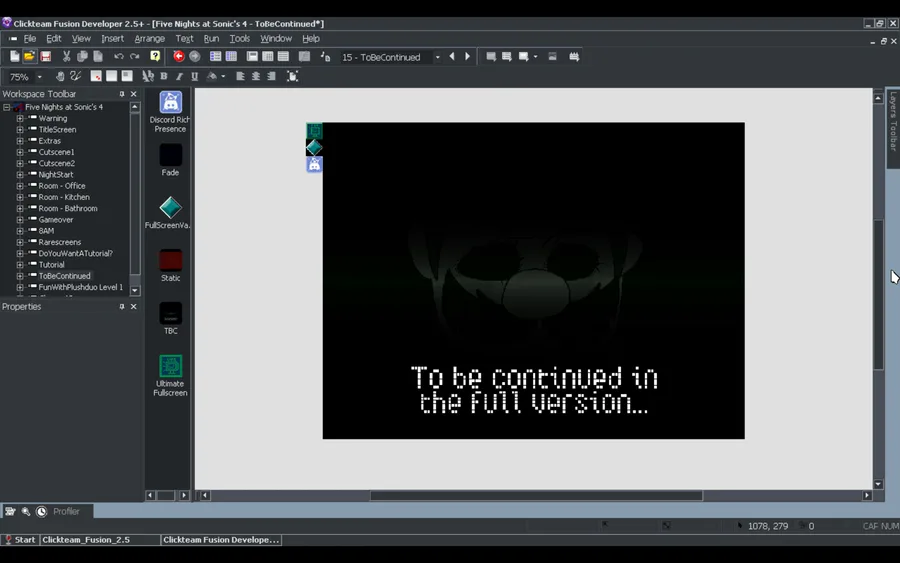Click the Paste icon in the toolbar
The image size is (900, 563).
(98, 56)
